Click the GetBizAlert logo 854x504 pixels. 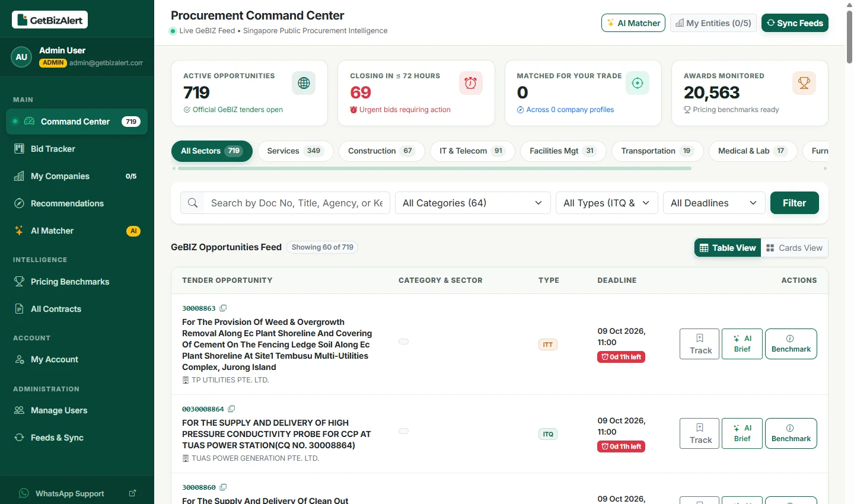tap(50, 20)
